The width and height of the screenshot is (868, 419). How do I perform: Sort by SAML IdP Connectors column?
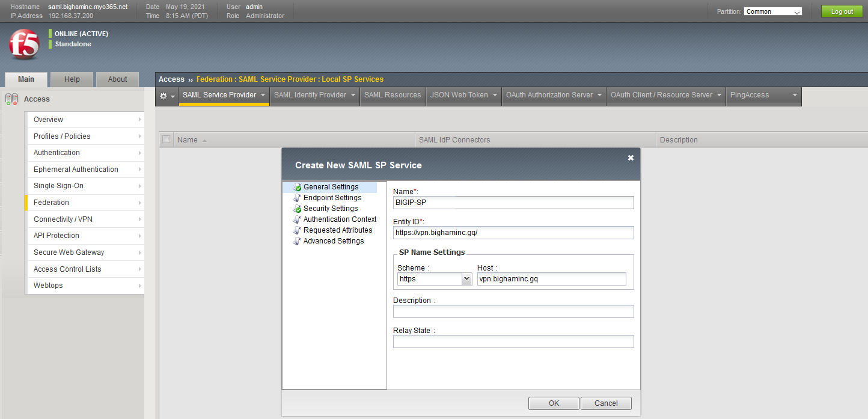[454, 140]
